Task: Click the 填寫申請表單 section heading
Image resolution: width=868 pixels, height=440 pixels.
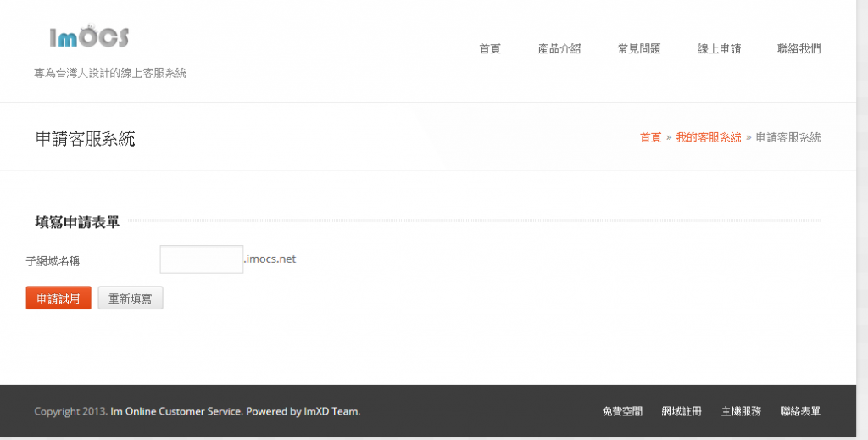Action: click(77, 222)
